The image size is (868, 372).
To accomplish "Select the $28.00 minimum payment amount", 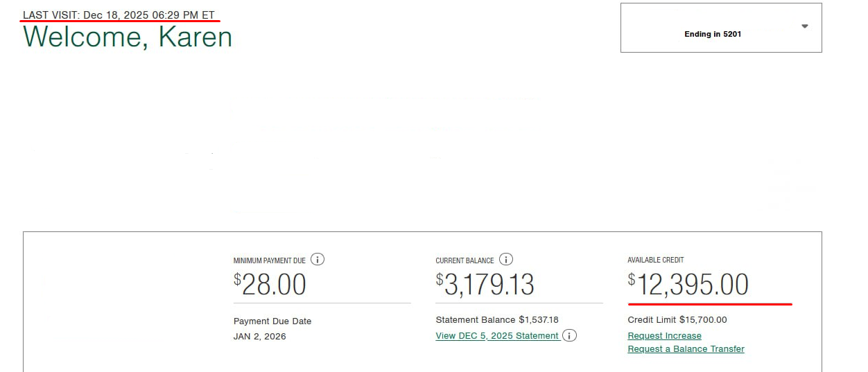I will pyautogui.click(x=270, y=285).
